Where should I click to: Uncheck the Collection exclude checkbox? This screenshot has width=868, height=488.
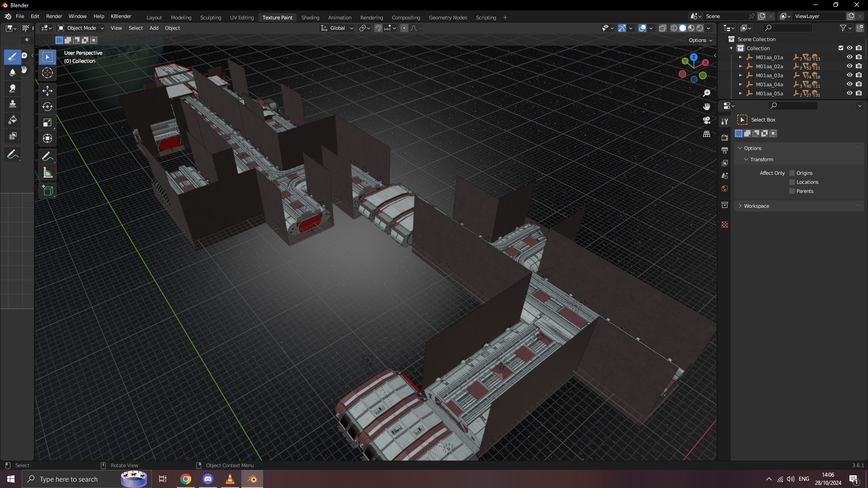click(x=841, y=48)
